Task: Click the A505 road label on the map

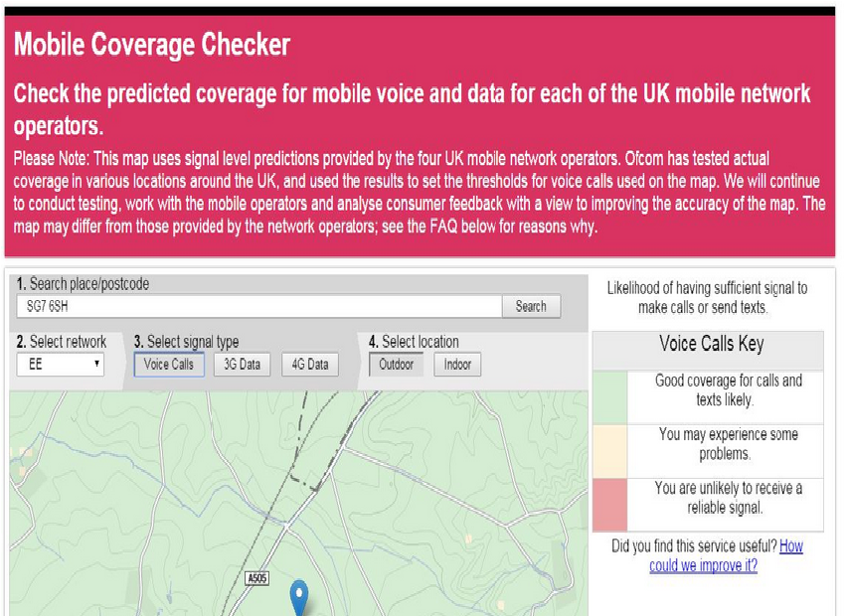Action: point(257,578)
